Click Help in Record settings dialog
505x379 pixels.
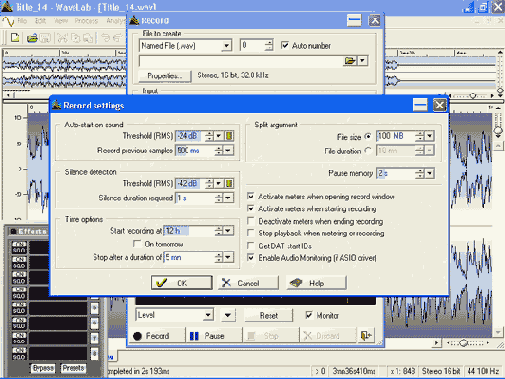click(x=316, y=283)
